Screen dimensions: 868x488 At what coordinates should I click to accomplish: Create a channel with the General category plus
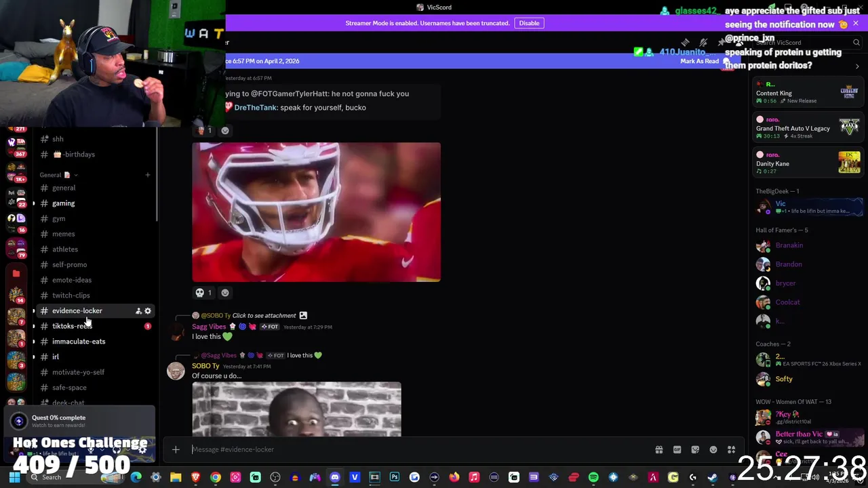147,175
